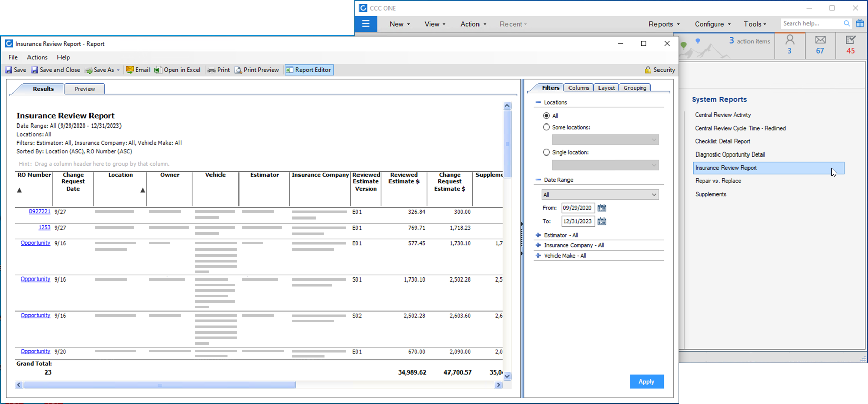Click the gift icon in CCC ONE
The height and width of the screenshot is (404, 868).
click(860, 24)
